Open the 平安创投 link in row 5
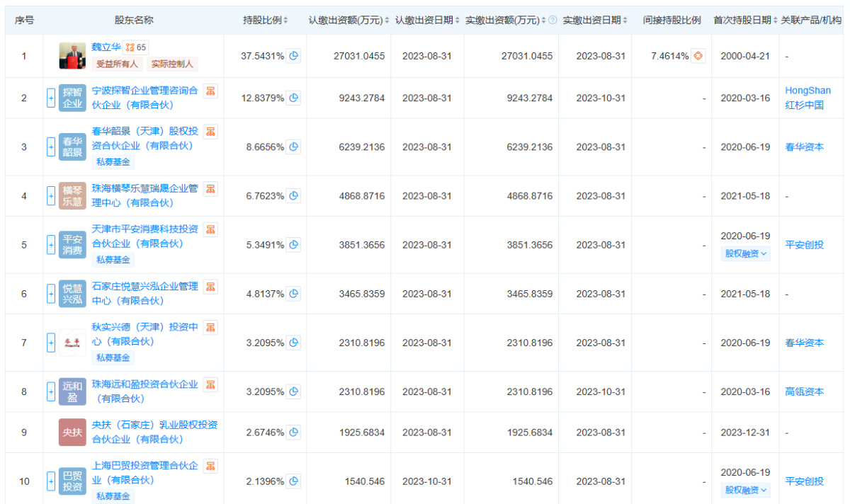 [x=804, y=245]
